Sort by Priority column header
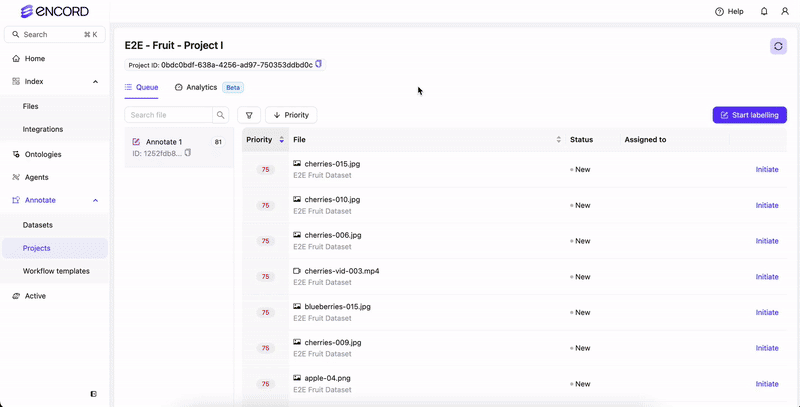Screen dimensions: 800x407 coord(265,140)
